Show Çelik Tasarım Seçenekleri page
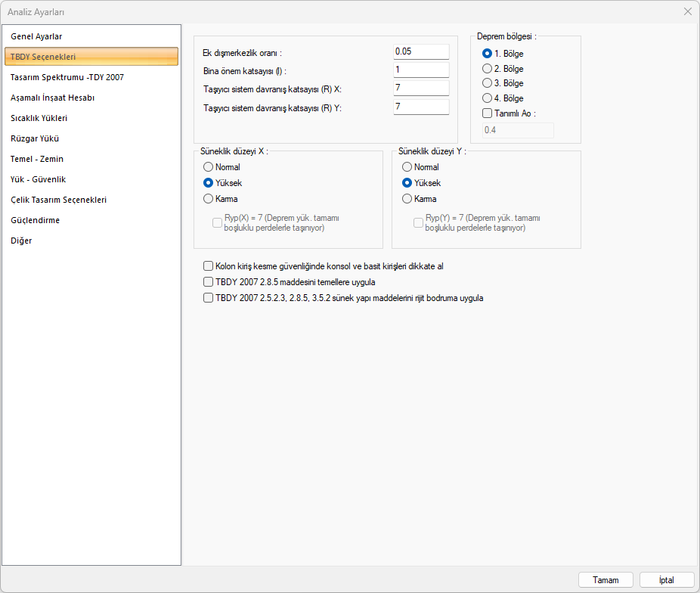700x593 pixels. click(58, 200)
